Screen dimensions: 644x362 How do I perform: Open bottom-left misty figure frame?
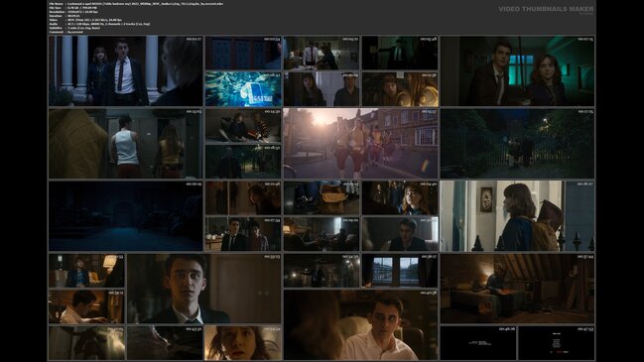point(86,343)
